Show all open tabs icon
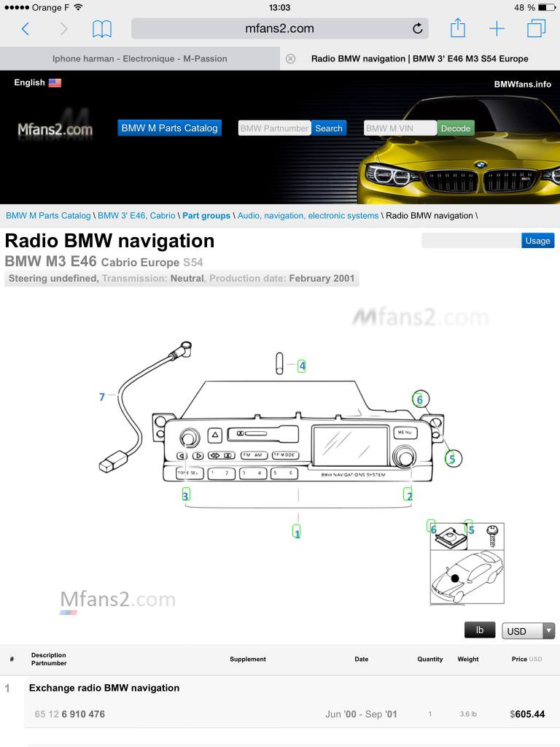The width and height of the screenshot is (560, 747). point(536,28)
